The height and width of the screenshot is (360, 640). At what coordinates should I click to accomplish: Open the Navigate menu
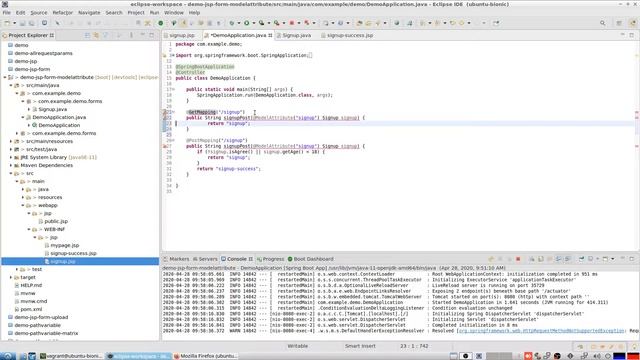coord(89,13)
